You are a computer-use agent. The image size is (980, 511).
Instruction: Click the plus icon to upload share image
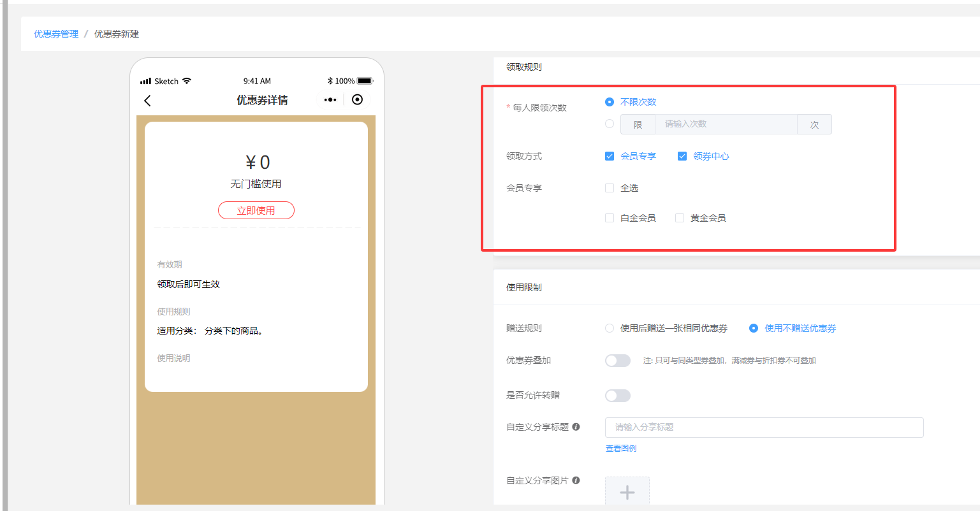pyautogui.click(x=627, y=493)
